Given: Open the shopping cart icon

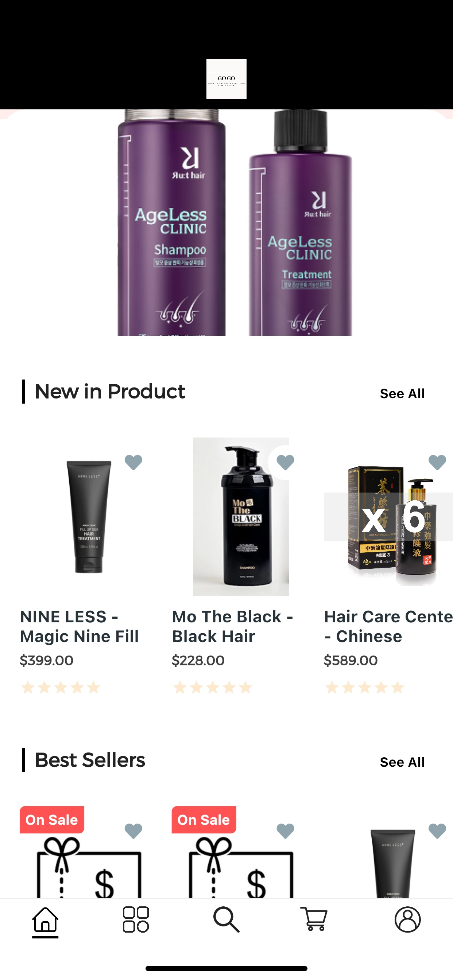Looking at the screenshot, I should coord(314,919).
